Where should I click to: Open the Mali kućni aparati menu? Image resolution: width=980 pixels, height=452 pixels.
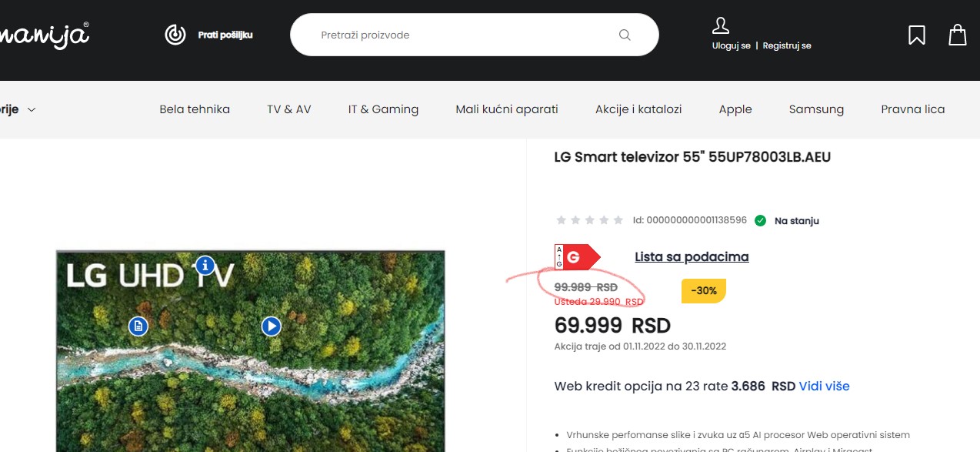click(x=507, y=109)
